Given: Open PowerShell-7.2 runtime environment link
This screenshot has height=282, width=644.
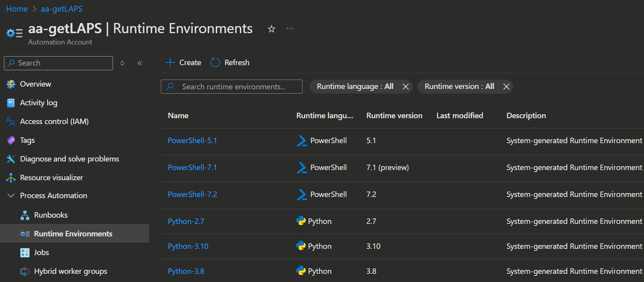Looking at the screenshot, I should pyautogui.click(x=192, y=194).
